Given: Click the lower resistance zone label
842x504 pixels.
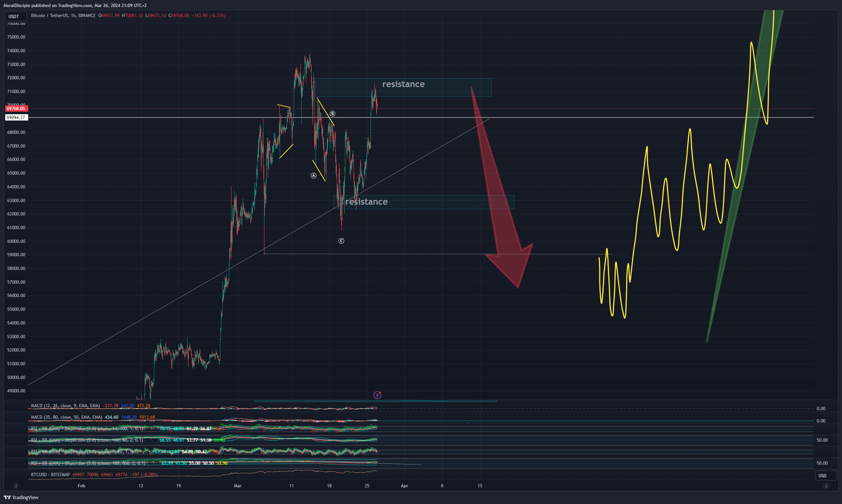Looking at the screenshot, I should tap(366, 202).
